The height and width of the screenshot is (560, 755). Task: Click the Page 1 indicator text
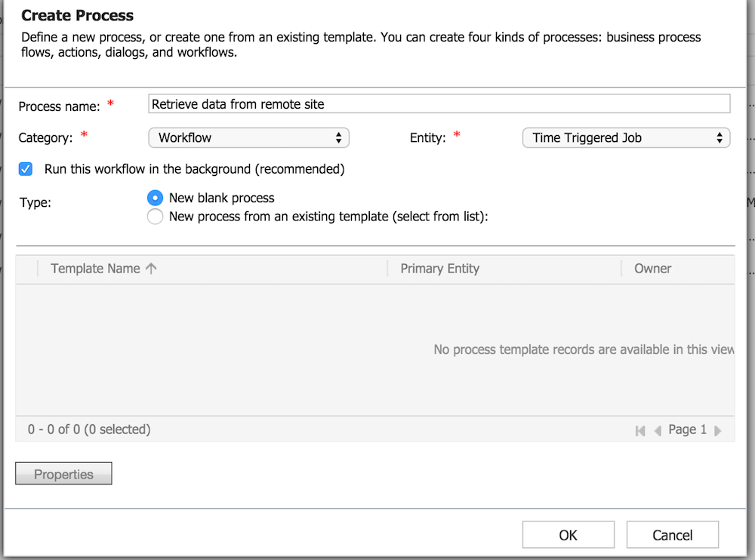(687, 429)
